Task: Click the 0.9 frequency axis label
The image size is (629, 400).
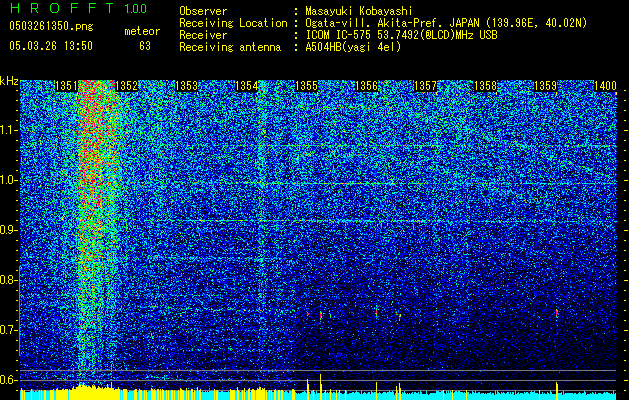Action: (x=9, y=230)
